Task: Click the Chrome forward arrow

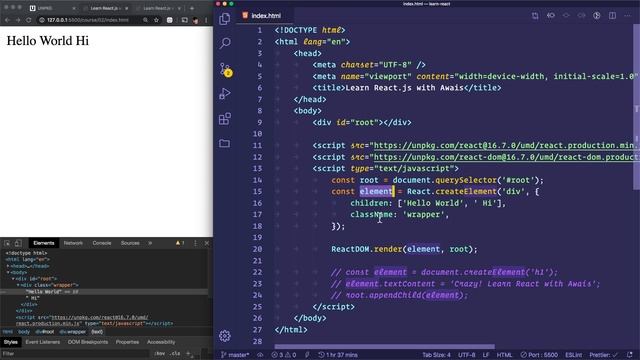Action: 18,20
